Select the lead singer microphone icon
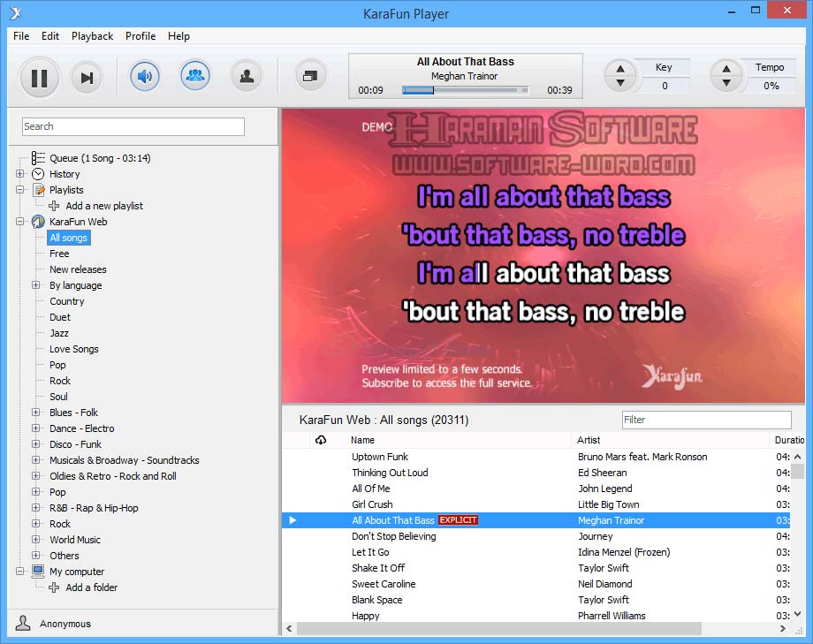 pyautogui.click(x=247, y=76)
